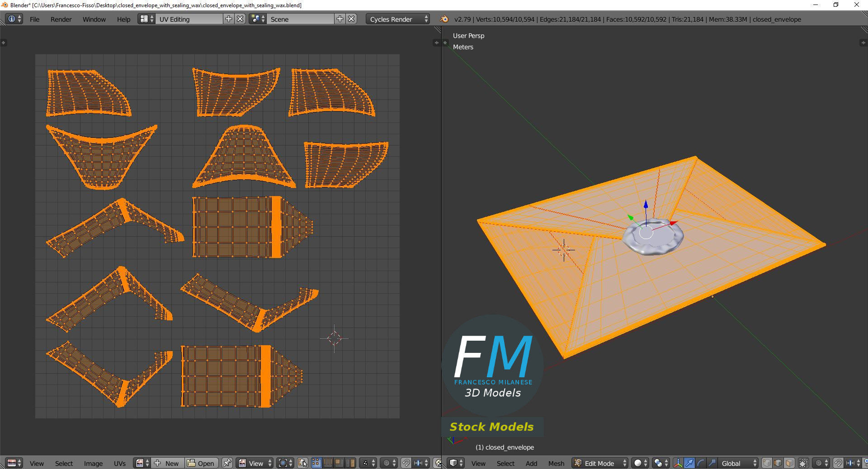
Task: Delete the current scene
Action: tap(352, 19)
